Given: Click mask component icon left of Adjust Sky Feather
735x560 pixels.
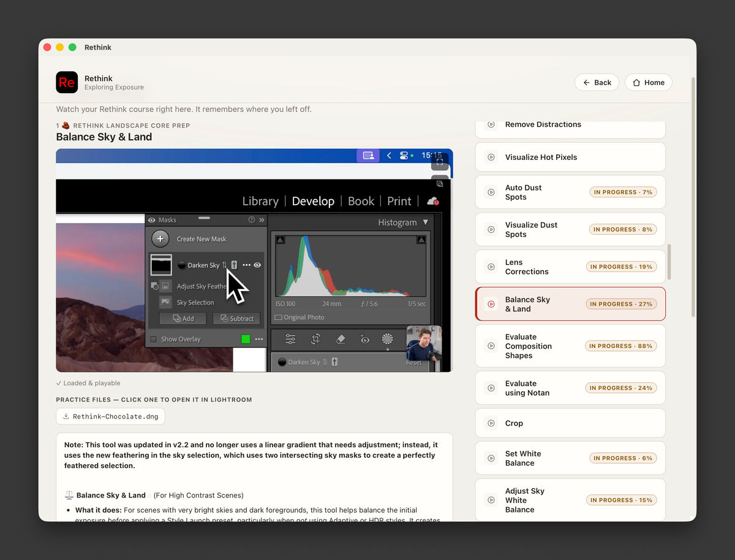Looking at the screenshot, I should [154, 286].
